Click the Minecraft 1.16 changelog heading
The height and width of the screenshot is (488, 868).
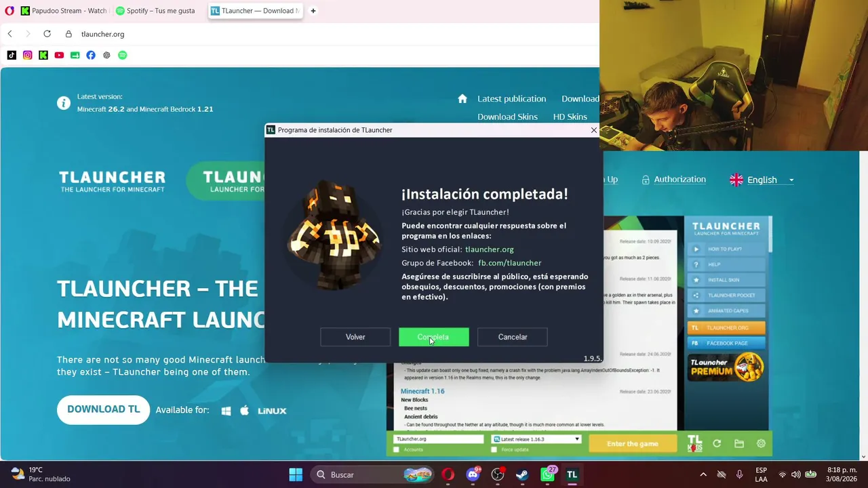(x=422, y=391)
